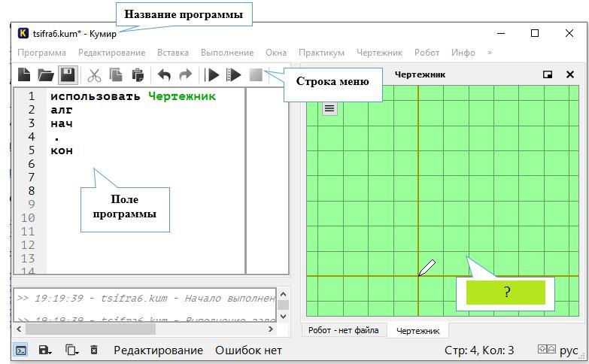This screenshot has height=364, width=589.
Task: Open the Выполнение menu
Action: [227, 53]
